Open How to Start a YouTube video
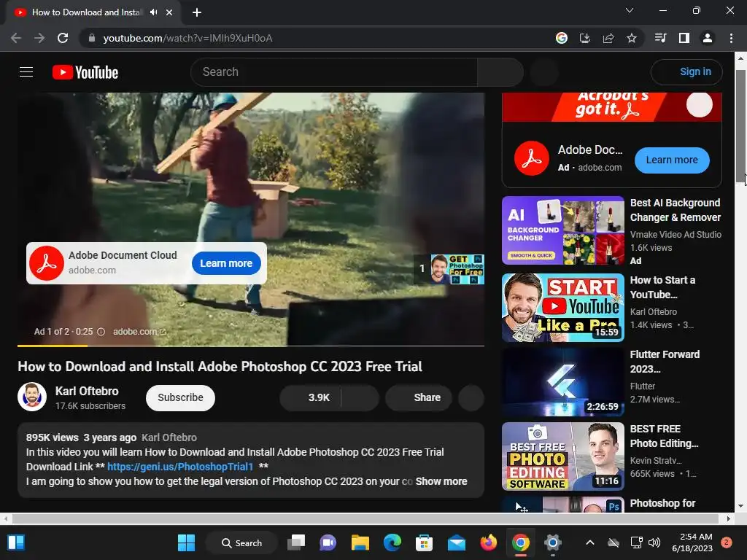 point(562,308)
